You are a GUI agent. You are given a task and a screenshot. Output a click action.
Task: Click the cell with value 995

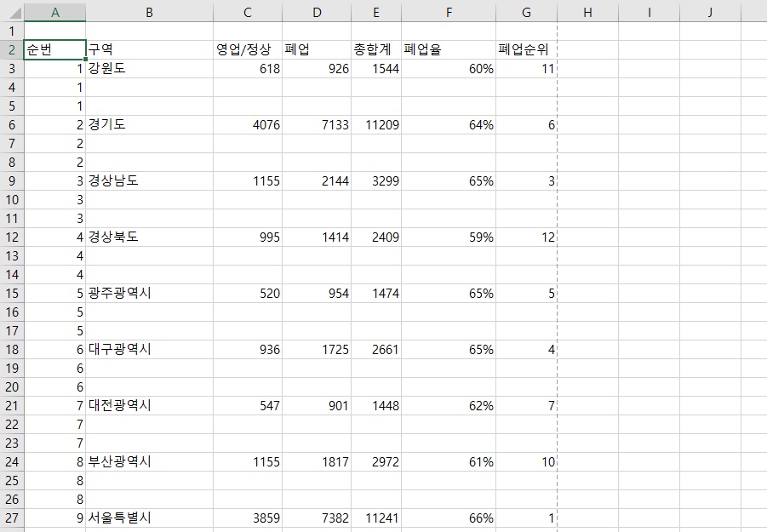click(248, 237)
